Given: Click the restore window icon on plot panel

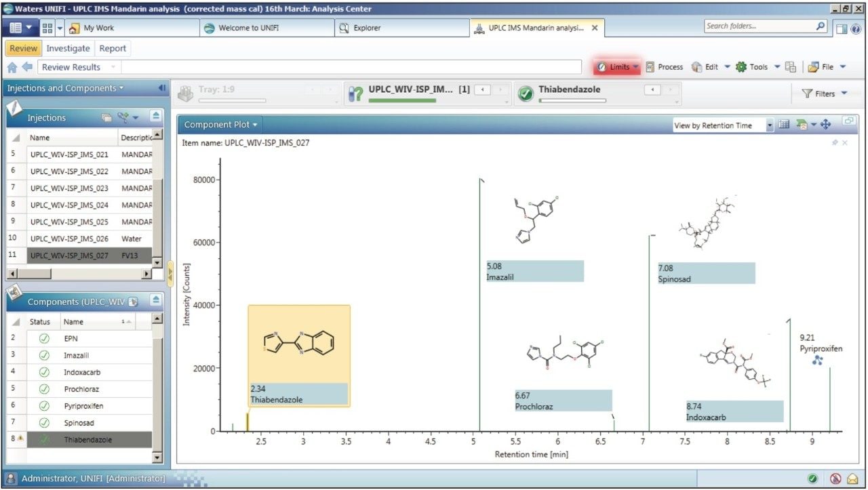Looking at the screenshot, I should coord(848,121).
